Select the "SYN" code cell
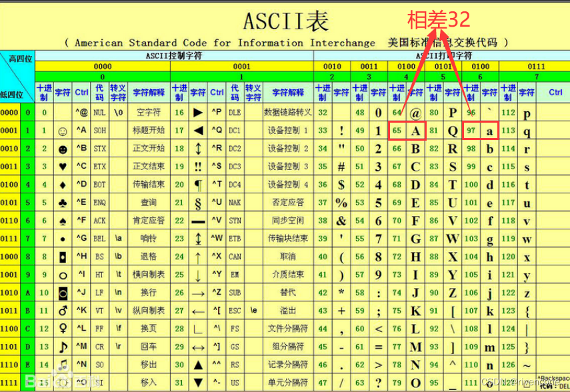 pos(235,221)
